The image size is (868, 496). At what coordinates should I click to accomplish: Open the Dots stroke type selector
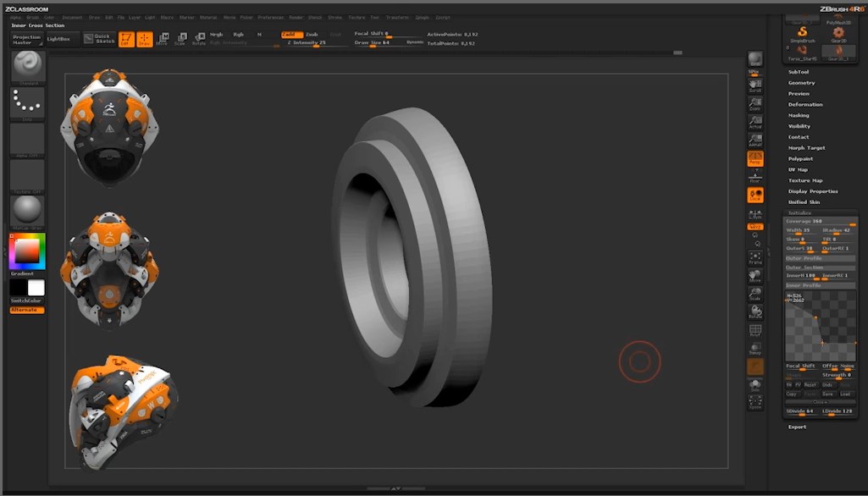[27, 102]
